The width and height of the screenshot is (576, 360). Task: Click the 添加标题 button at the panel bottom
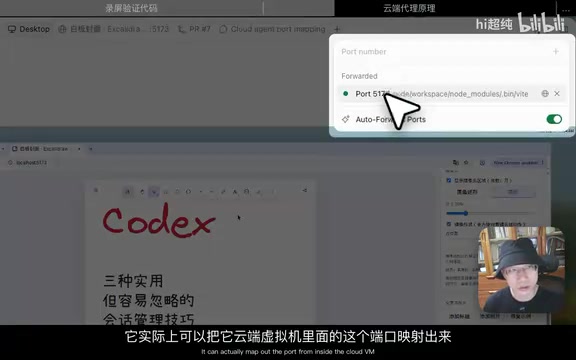point(459,316)
